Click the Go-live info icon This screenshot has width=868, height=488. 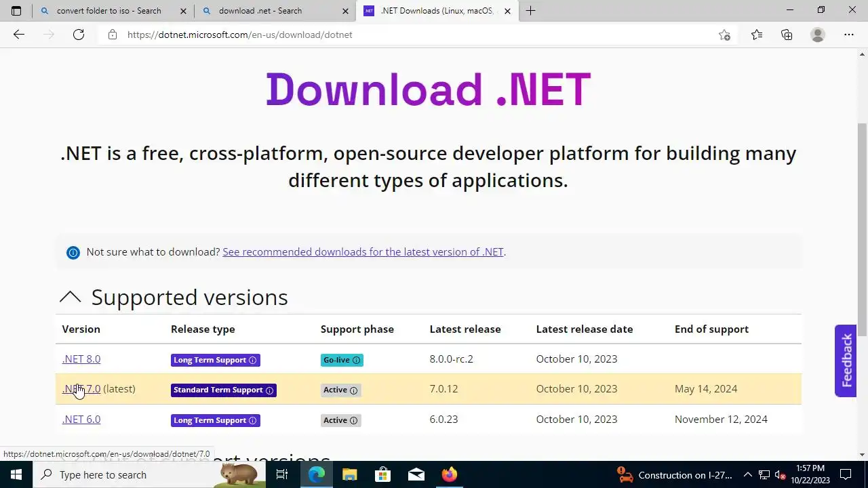(x=356, y=360)
